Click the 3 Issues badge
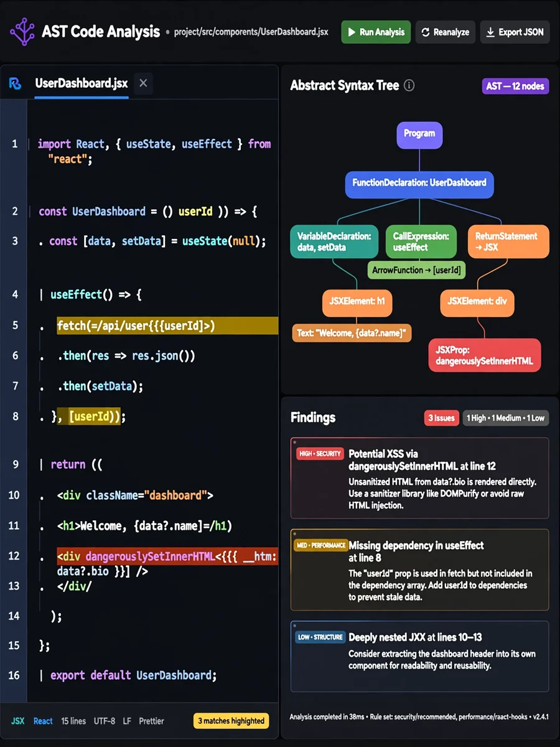The width and height of the screenshot is (560, 747). point(442,418)
